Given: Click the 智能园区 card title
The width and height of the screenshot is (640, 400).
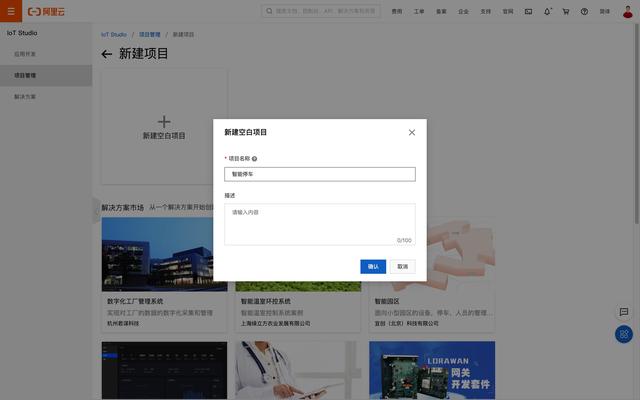Looking at the screenshot, I should [x=387, y=301].
